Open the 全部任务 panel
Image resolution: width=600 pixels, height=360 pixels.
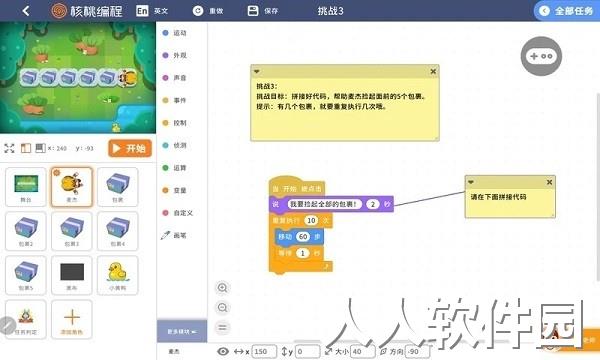(567, 11)
